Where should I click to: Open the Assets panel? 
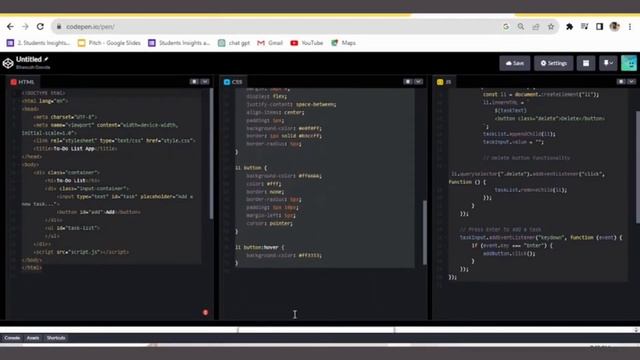pos(33,338)
